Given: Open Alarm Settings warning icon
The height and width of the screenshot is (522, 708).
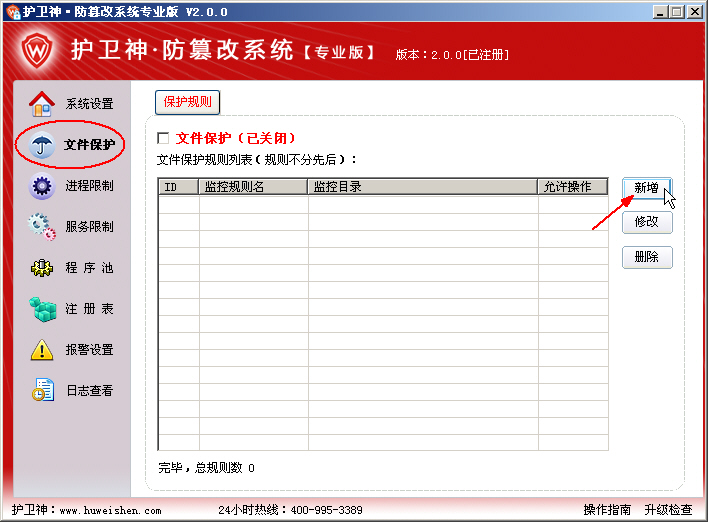Looking at the screenshot, I should click(42, 350).
